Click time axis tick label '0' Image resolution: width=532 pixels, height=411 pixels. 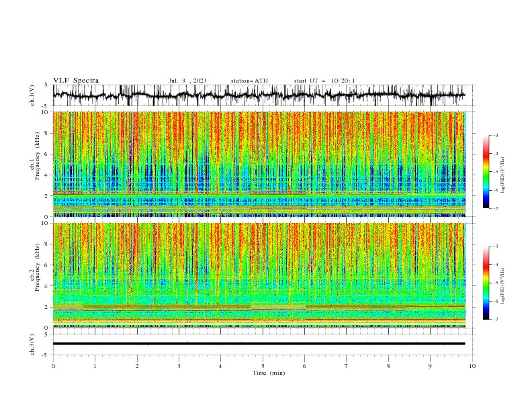coord(53,366)
